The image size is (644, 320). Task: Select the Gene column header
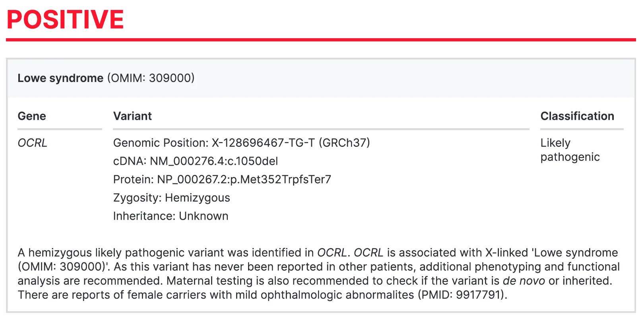(32, 116)
